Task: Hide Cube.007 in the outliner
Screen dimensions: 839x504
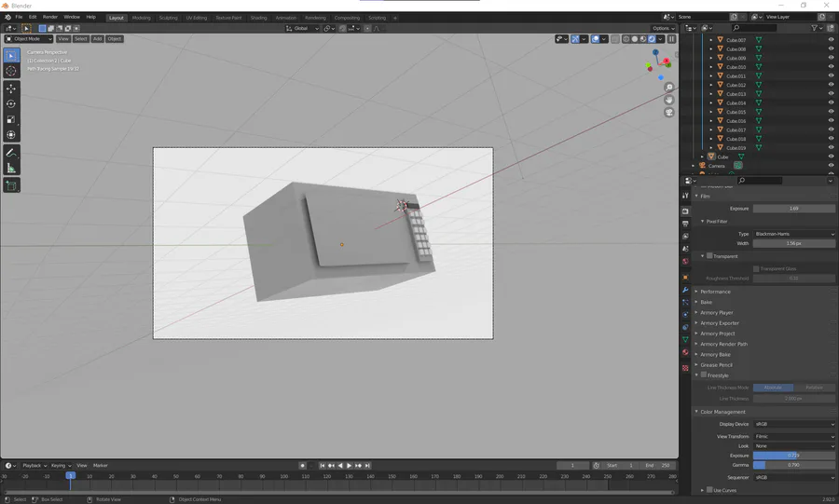Action: [x=831, y=40]
